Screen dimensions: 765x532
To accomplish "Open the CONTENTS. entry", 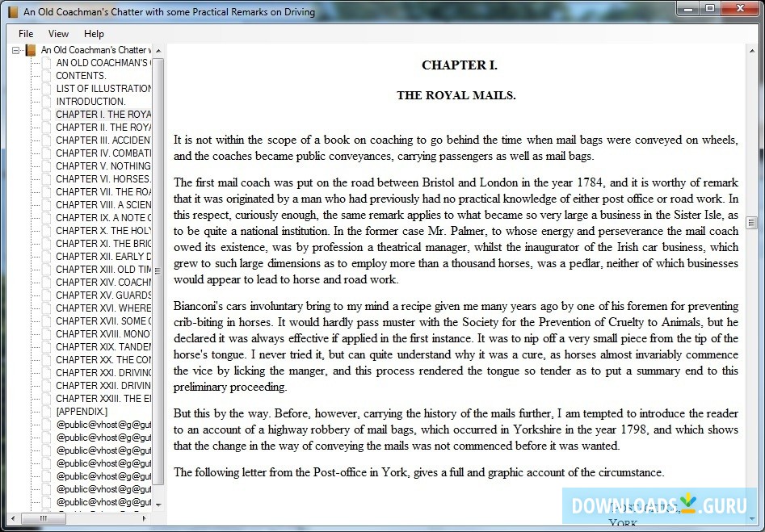I will [81, 76].
